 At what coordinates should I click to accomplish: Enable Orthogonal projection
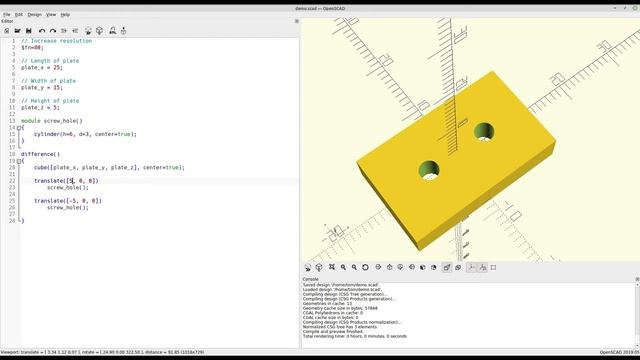[x=458, y=267]
